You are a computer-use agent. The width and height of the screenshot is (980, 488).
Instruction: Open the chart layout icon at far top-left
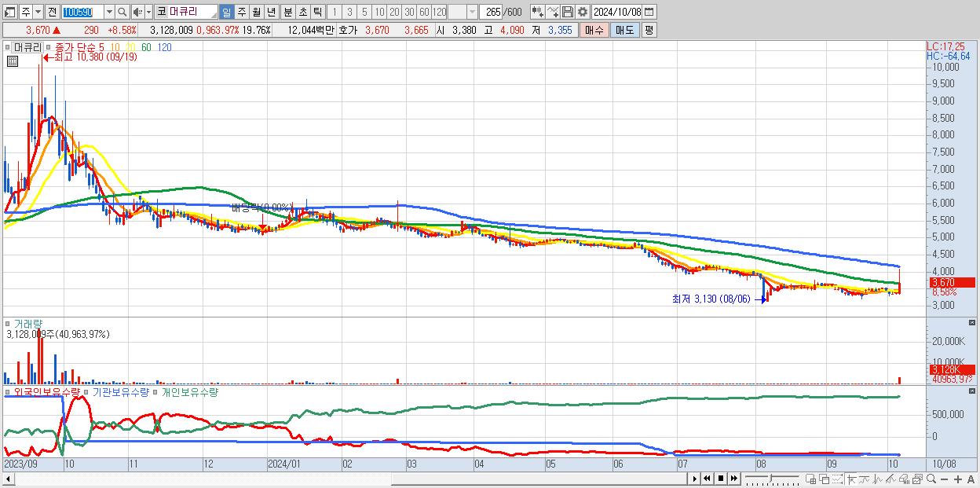click(11, 12)
